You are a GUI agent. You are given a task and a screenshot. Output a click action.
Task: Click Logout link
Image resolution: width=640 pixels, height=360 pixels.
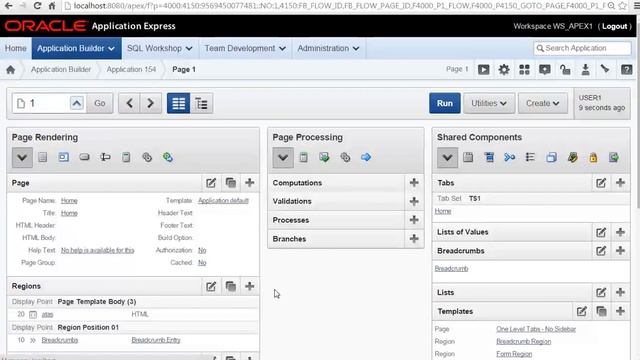point(615,26)
